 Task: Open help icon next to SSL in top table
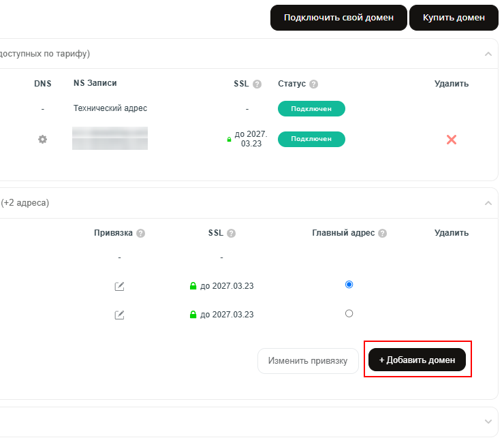[x=257, y=84]
